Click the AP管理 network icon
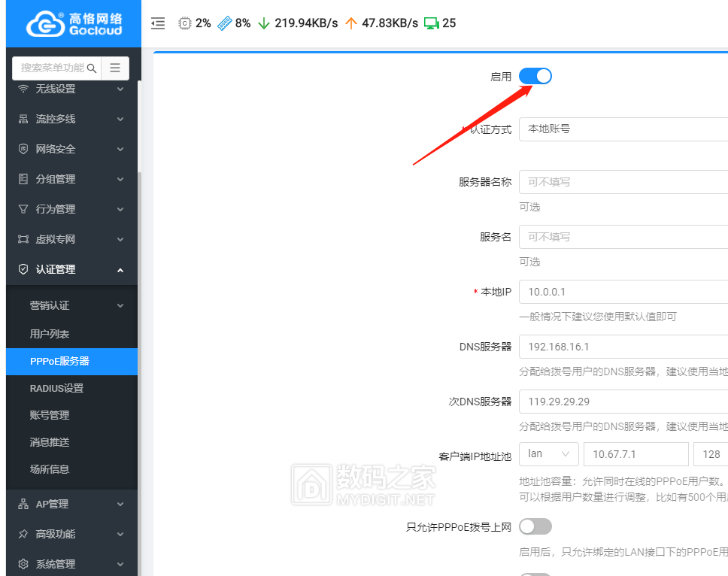 point(23,504)
